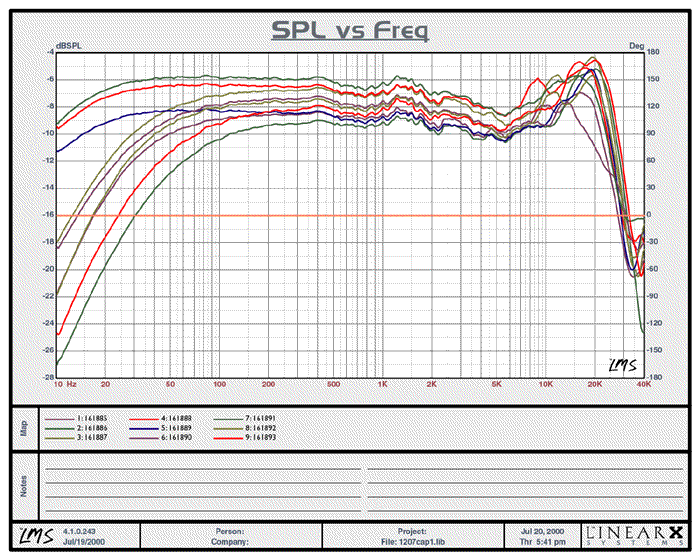700x560 pixels.
Task: Select legend entry '1:161885'
Action: click(92, 419)
